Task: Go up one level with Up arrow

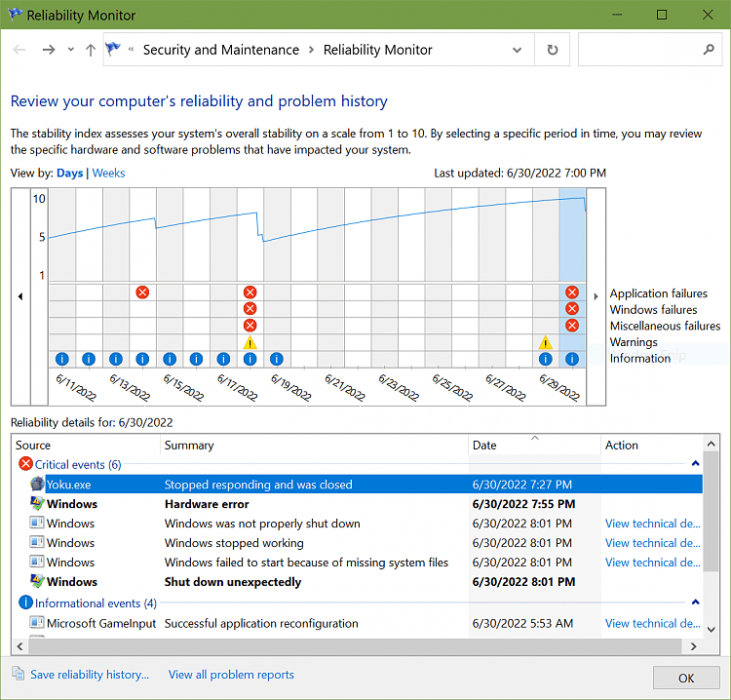Action: 91,50
